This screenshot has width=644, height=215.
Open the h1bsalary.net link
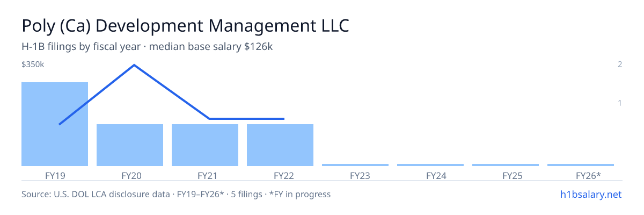tap(590, 194)
